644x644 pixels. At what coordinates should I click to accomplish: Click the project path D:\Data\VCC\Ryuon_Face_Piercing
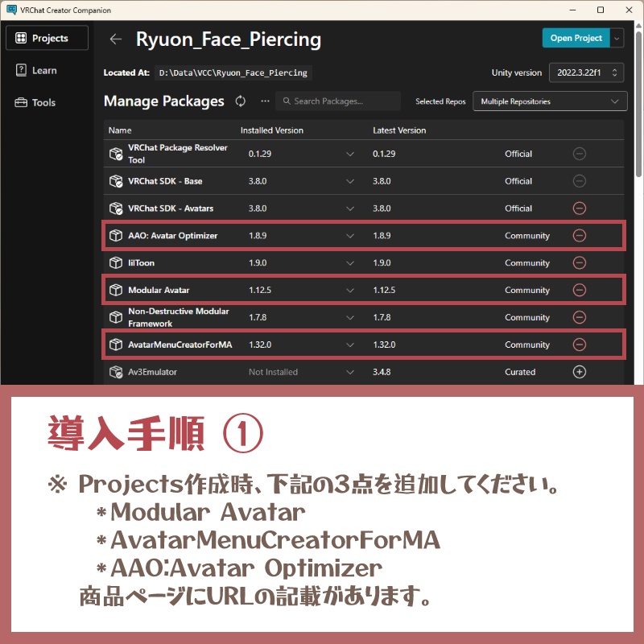click(x=233, y=72)
